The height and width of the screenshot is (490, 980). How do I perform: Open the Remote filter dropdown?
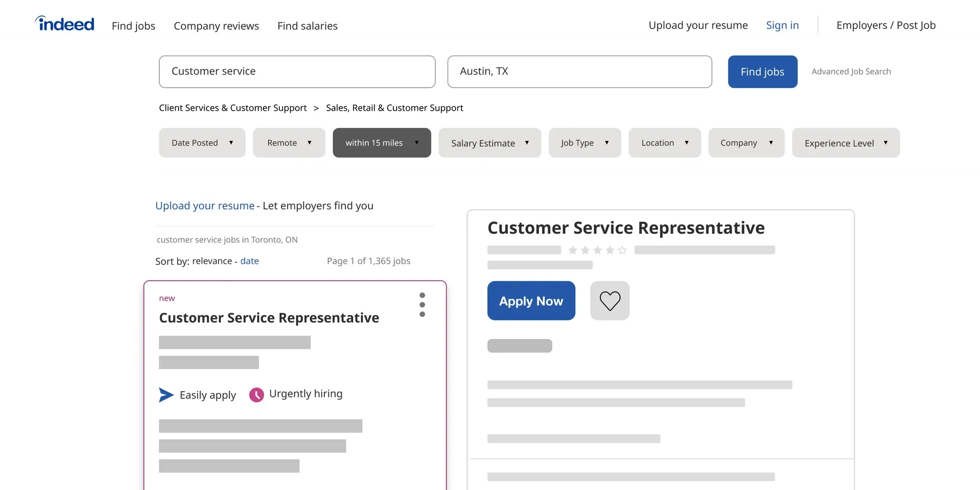pyautogui.click(x=289, y=143)
